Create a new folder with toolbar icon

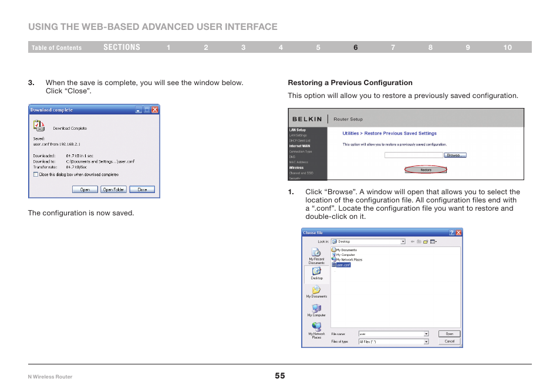426,242
